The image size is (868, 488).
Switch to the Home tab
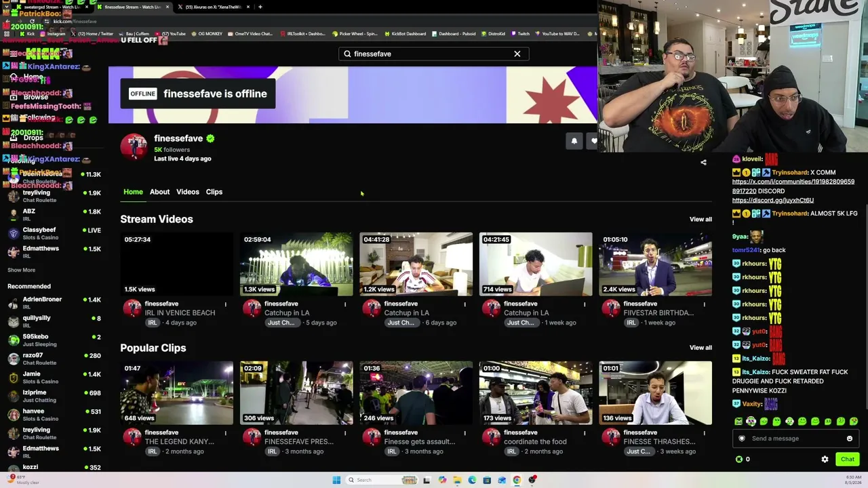click(133, 192)
